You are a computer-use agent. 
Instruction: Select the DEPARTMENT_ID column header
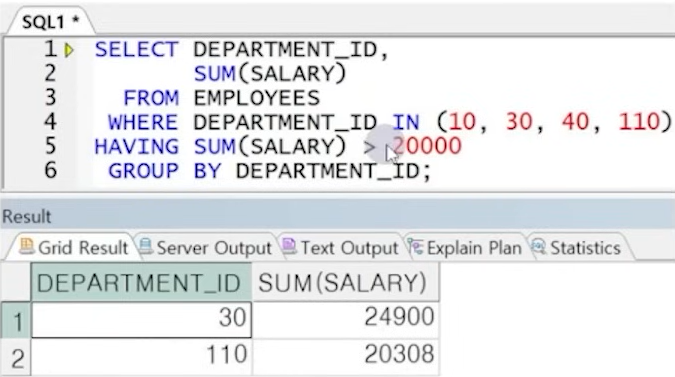click(142, 283)
